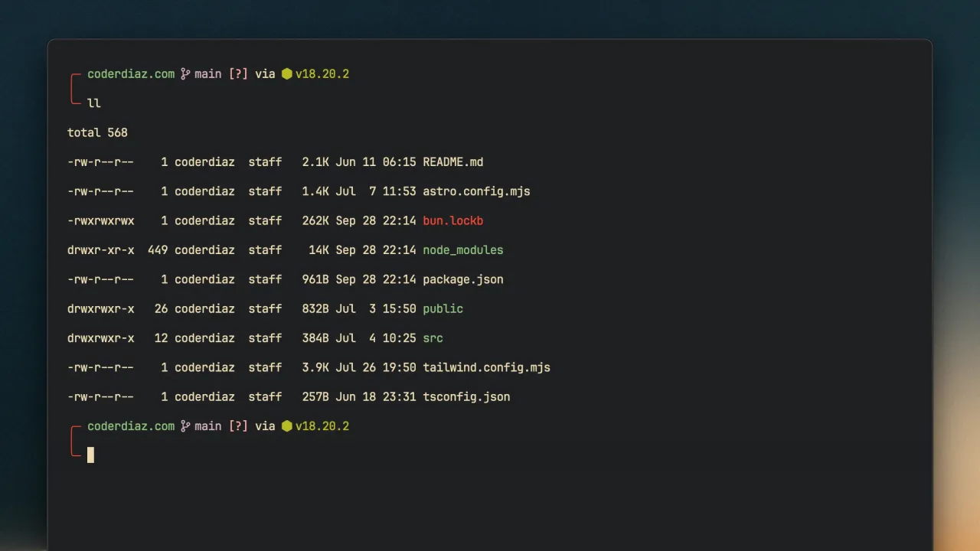Click the Node.js icon in the bottom prompt
This screenshot has width=980, height=551.
tap(286, 426)
